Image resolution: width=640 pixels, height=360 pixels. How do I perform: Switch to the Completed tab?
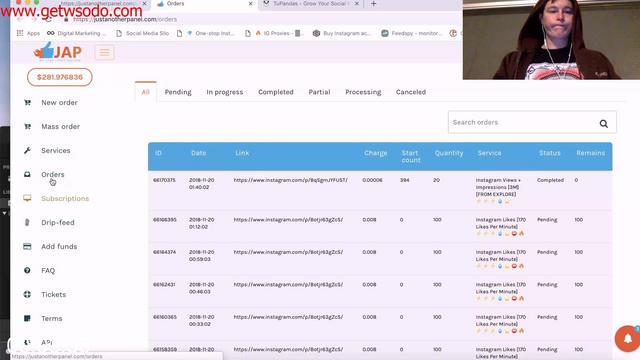pos(276,92)
